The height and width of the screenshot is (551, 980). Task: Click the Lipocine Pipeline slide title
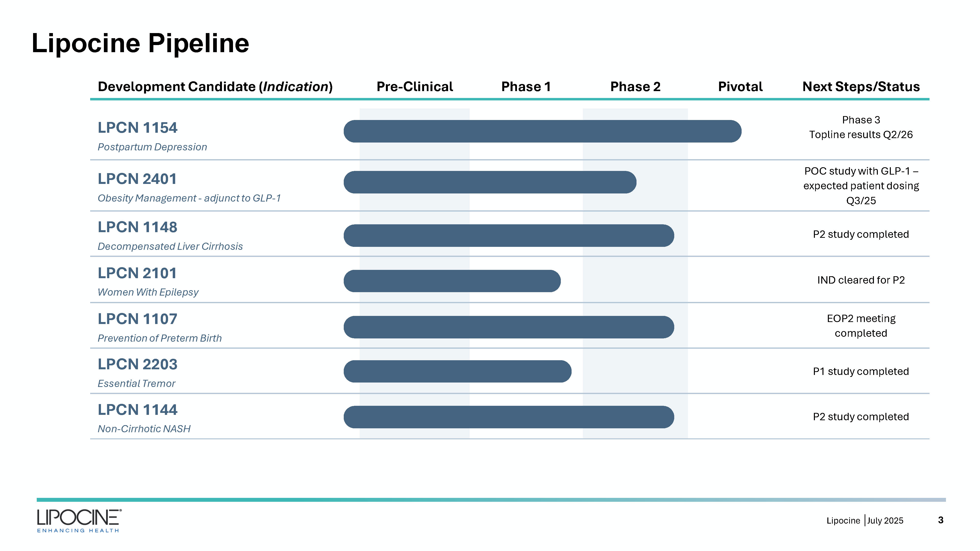pos(140,43)
